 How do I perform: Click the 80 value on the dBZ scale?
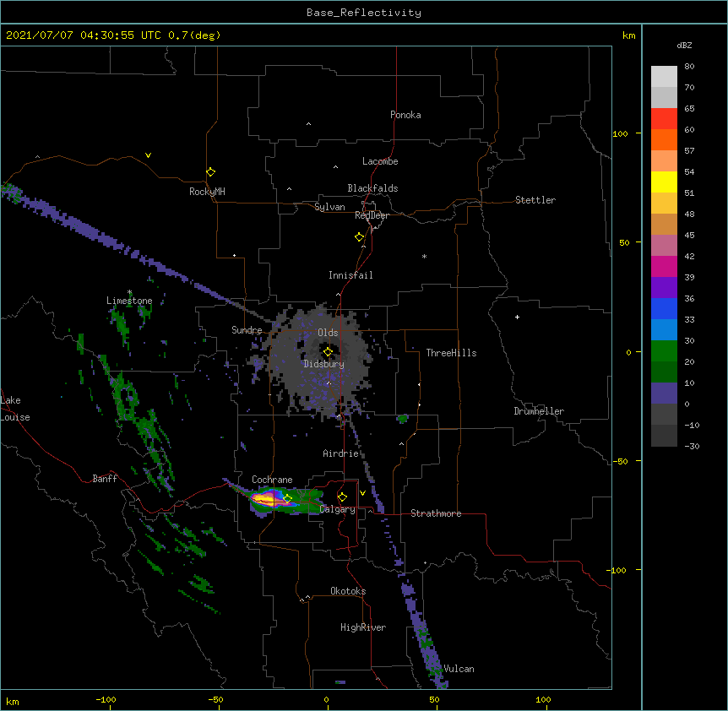point(689,67)
